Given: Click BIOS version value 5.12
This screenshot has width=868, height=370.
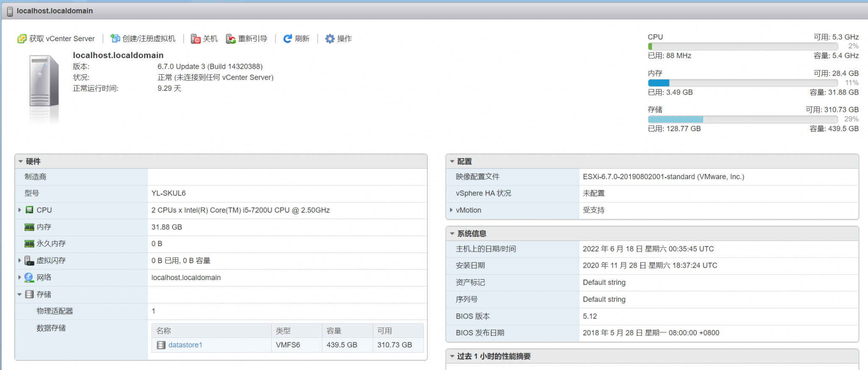Looking at the screenshot, I should click(x=590, y=316).
